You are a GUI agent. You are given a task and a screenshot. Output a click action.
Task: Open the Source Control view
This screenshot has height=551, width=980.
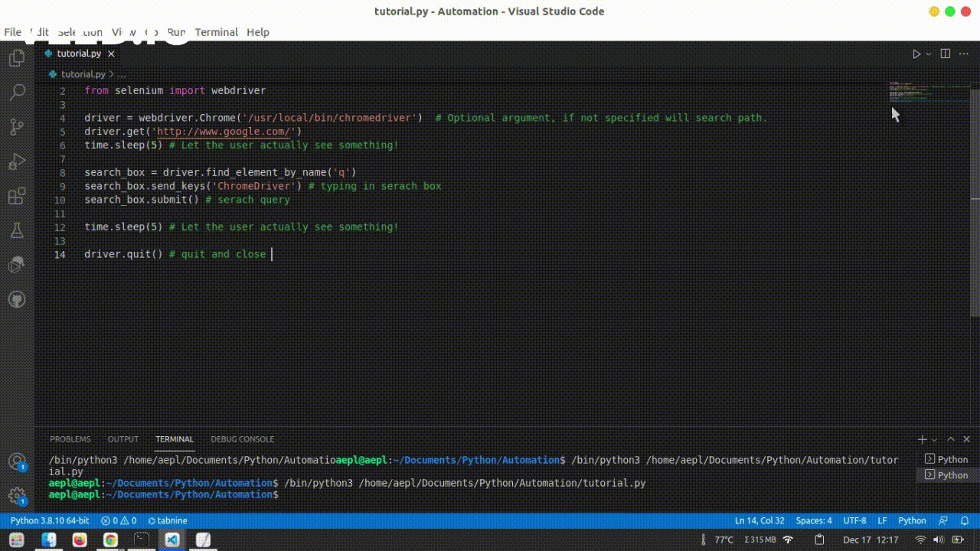pos(17,127)
